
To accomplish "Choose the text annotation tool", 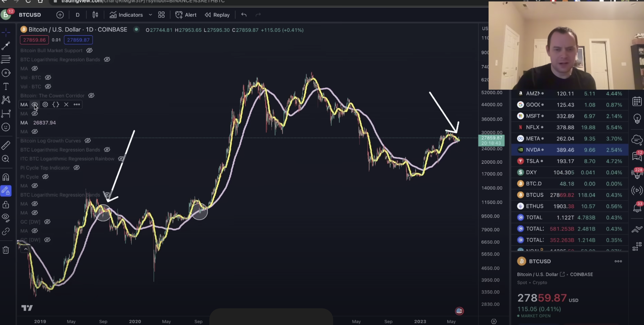I will (x=6, y=86).
